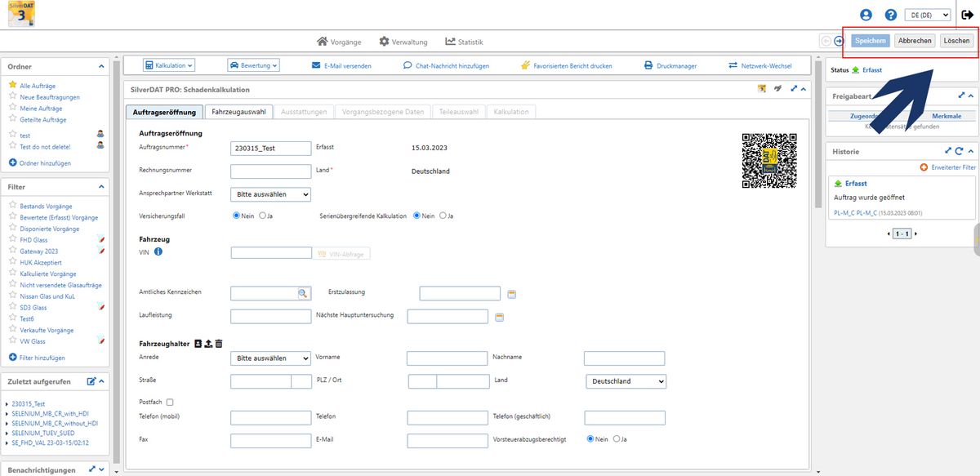Maximize the Benachrichtigungen panel
980x476 pixels.
coord(92,469)
